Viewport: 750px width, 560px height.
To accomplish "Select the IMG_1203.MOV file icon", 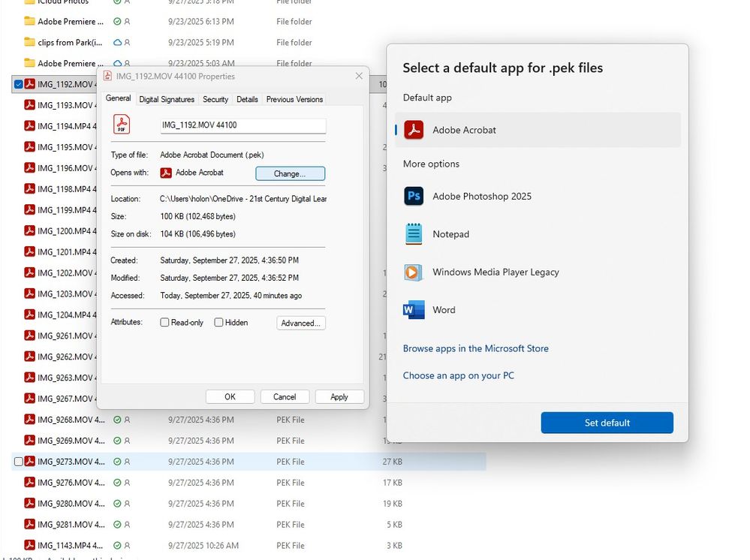I will 30,294.
